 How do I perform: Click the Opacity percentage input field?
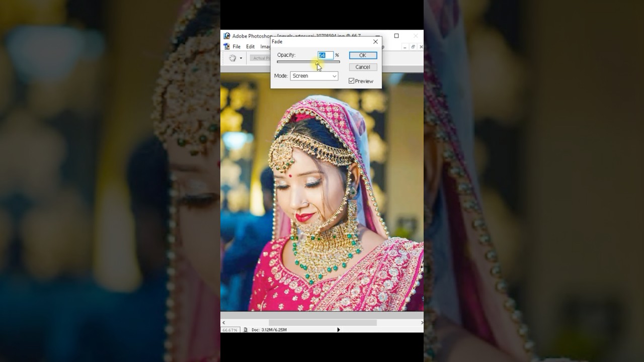coord(326,55)
